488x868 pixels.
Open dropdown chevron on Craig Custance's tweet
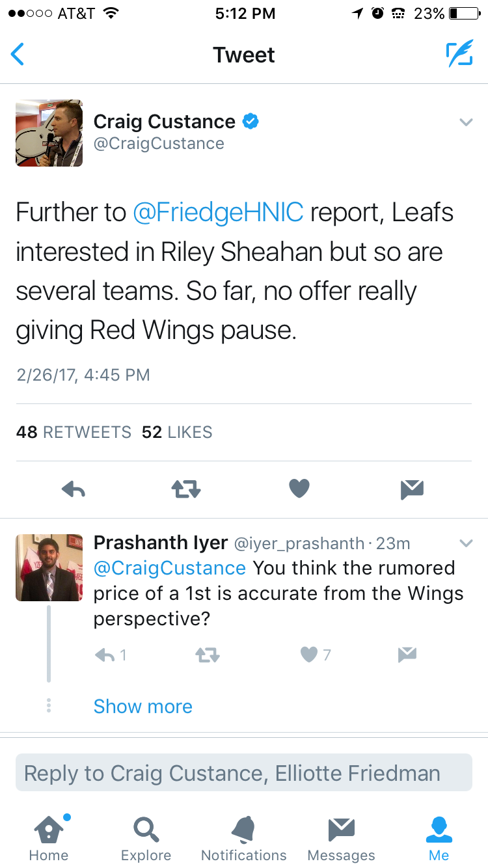466,122
